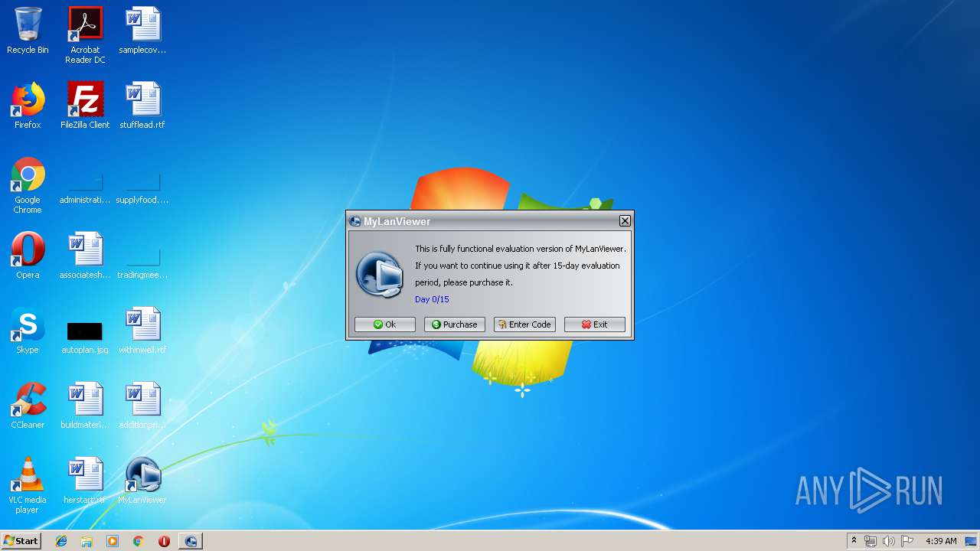
Task: Select the samplecov... Word document icon
Action: point(142,31)
